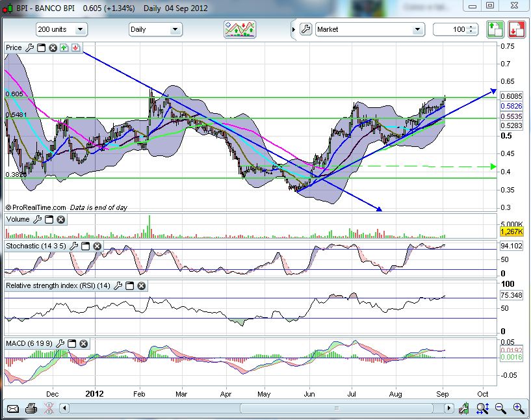Click the red sell order icon
Screen dimensions: 531x420
517,29
